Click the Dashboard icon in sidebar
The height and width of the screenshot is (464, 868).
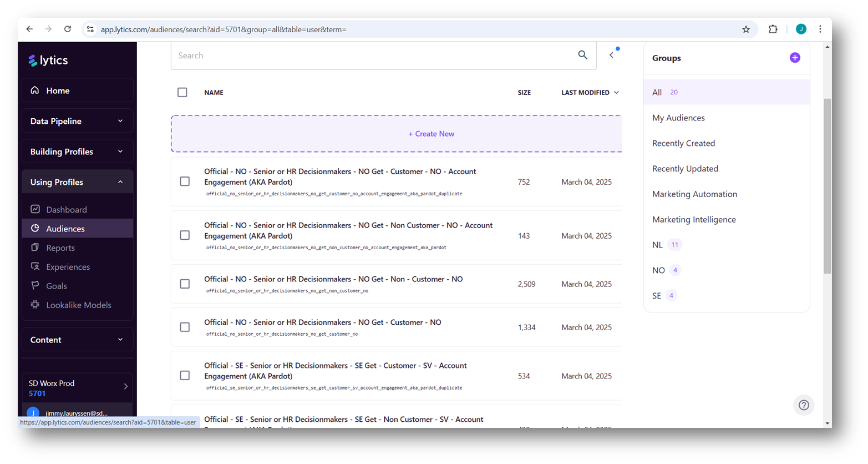click(35, 209)
